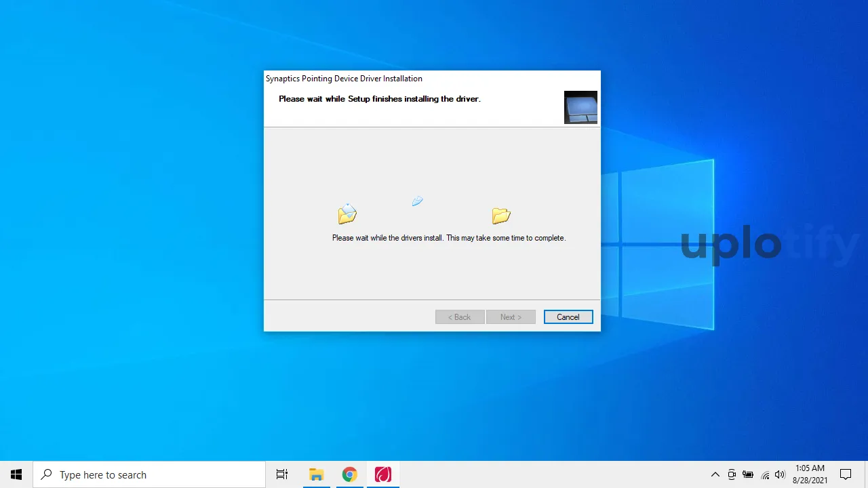Click the 'Please wait while Setup finishes' heading
This screenshot has height=488, width=868.
pos(380,99)
